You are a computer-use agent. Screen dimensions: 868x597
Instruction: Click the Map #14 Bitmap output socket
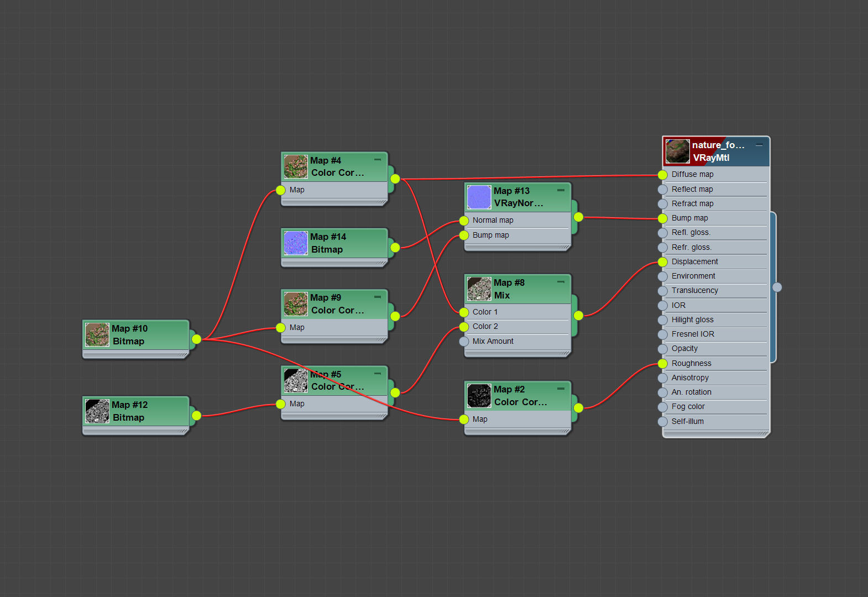click(x=395, y=248)
